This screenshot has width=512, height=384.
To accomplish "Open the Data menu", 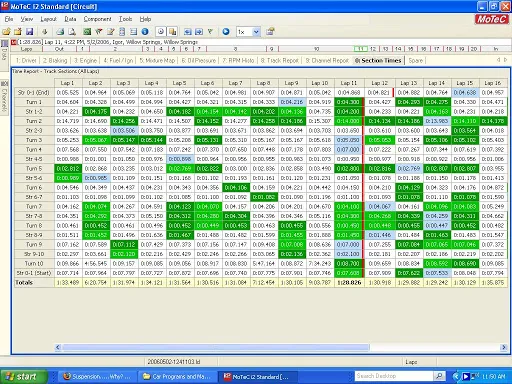I will [70, 19].
